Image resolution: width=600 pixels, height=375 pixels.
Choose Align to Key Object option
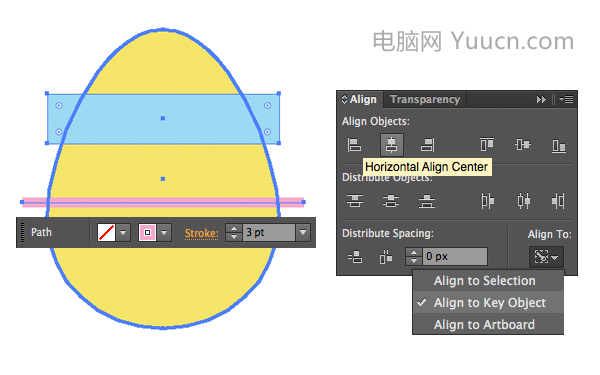click(488, 303)
